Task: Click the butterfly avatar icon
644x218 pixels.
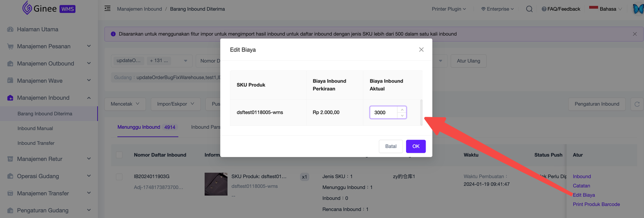Action: (637, 9)
